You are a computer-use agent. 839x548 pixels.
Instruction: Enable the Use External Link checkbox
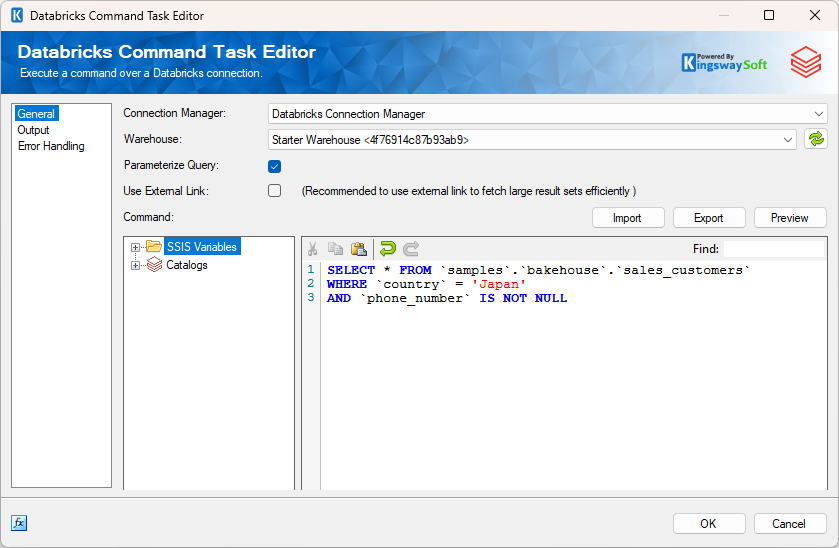coord(275,191)
